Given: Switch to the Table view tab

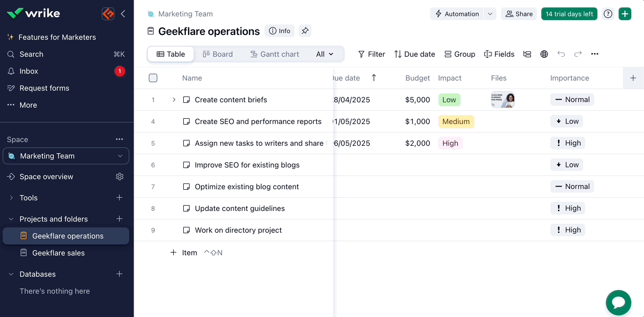Looking at the screenshot, I should 171,54.
